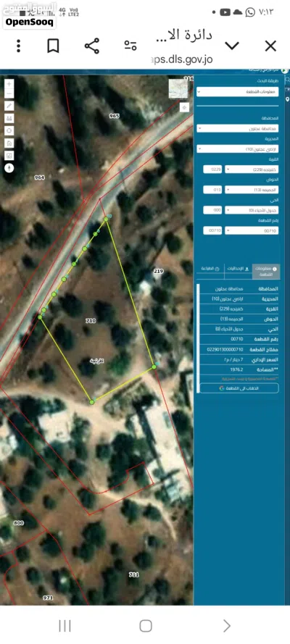Activate the locate-me crosshair tool
The height and width of the screenshot is (644, 290).
pyautogui.click(x=9, y=130)
